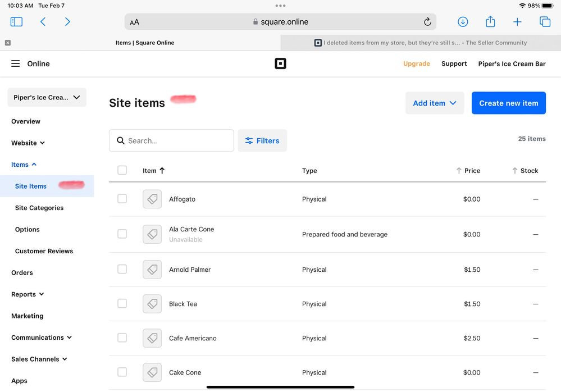Switch to the Seller Community browser tab
This screenshot has height=392, width=561.
(x=420, y=43)
